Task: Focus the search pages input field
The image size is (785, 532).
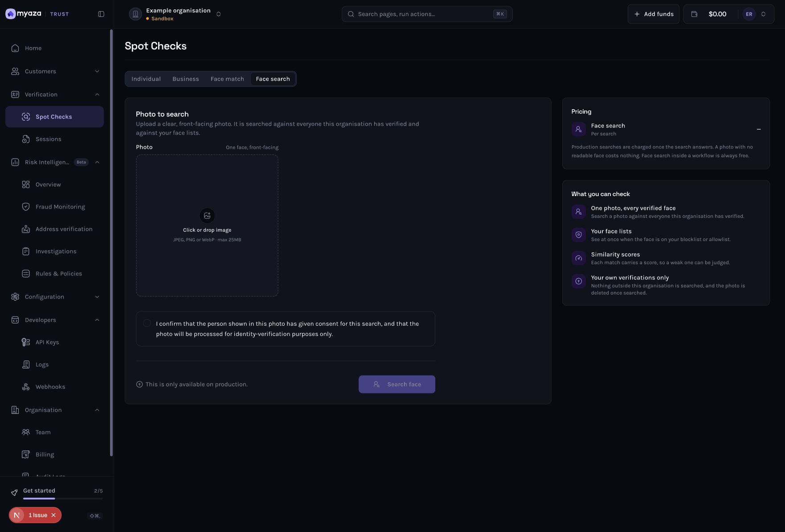Action: point(427,14)
